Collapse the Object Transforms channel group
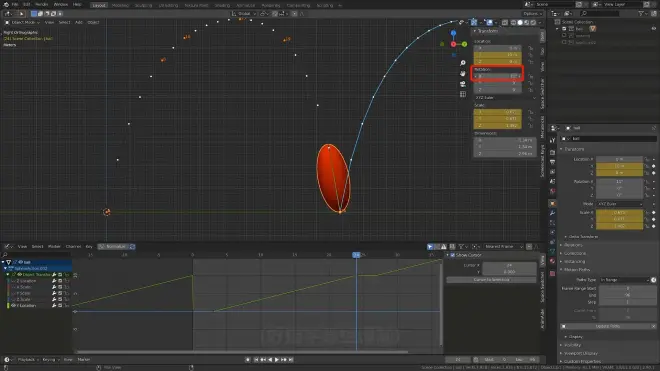Viewport: 660px width, 371px height. click(x=8, y=275)
